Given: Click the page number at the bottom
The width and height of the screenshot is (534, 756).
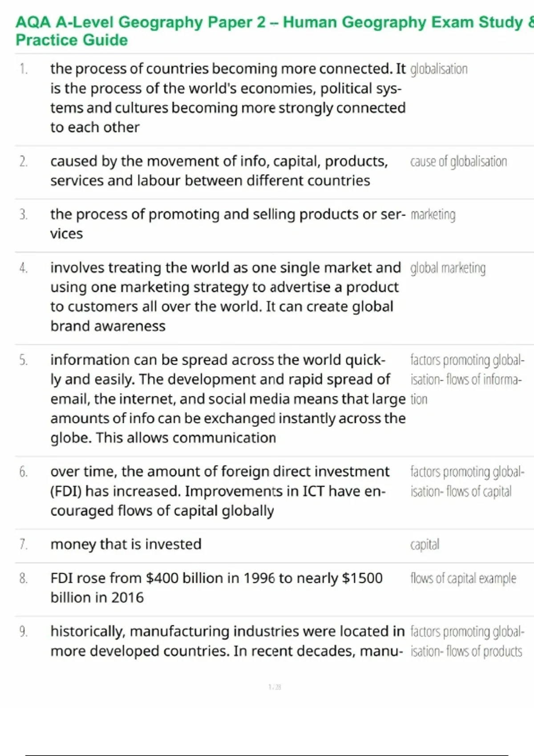Looking at the screenshot, I should click(x=275, y=687).
